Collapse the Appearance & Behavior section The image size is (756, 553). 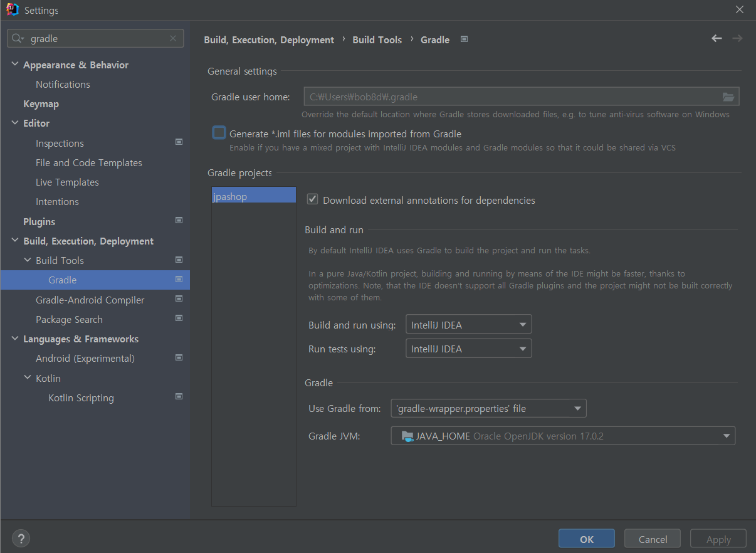click(15, 64)
